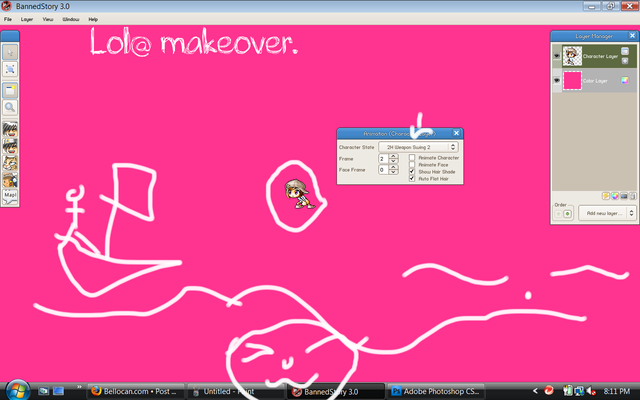This screenshot has height=400, width=640.
Task: Click the Character Layer label
Action: pyautogui.click(x=600, y=56)
